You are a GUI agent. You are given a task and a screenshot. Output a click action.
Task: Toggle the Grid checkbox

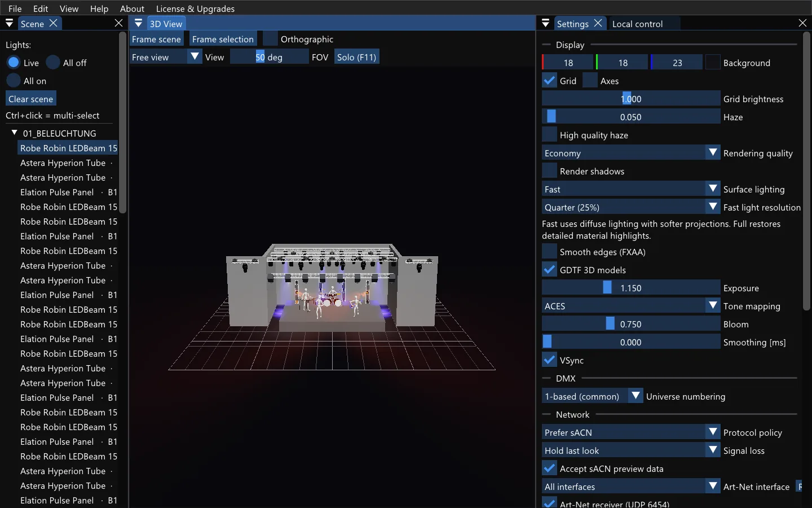tap(549, 81)
